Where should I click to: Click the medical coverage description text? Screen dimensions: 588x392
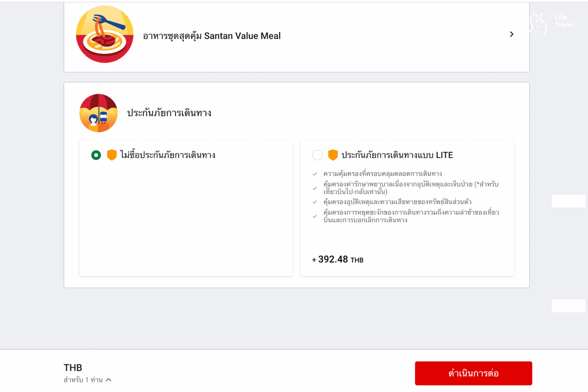pyautogui.click(x=411, y=188)
